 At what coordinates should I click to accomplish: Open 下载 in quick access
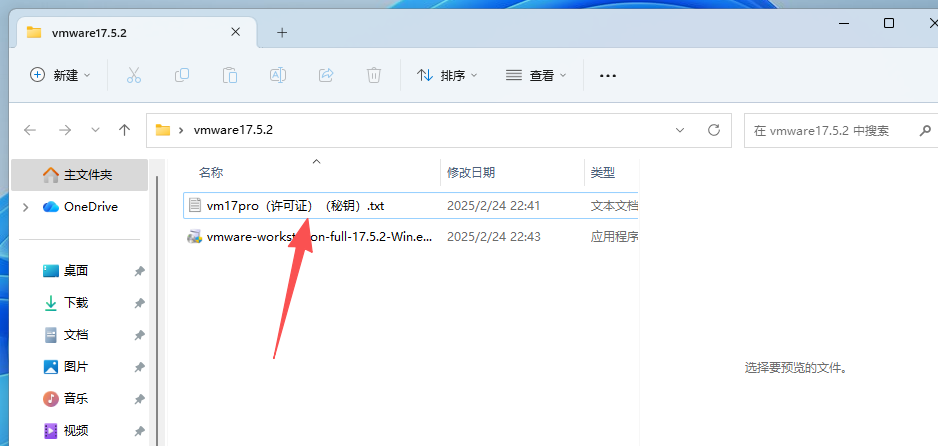tap(66, 303)
